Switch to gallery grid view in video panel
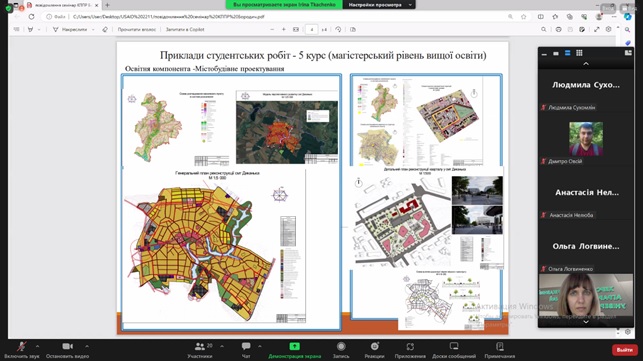 [579, 53]
